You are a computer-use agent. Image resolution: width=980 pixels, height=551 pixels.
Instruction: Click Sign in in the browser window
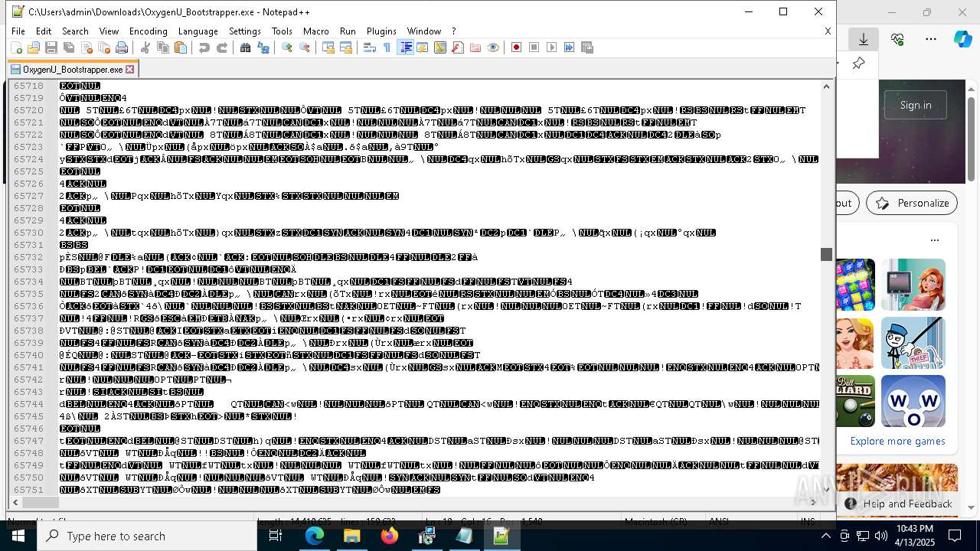916,105
